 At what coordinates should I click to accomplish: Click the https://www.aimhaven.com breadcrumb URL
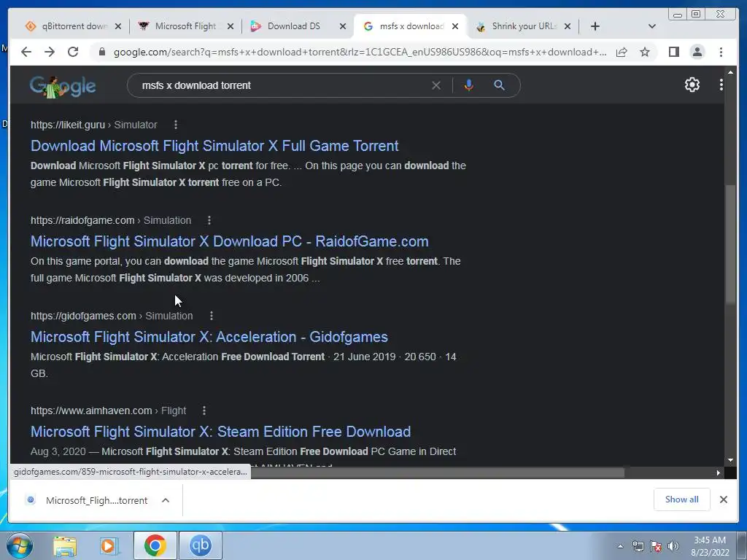91,411
